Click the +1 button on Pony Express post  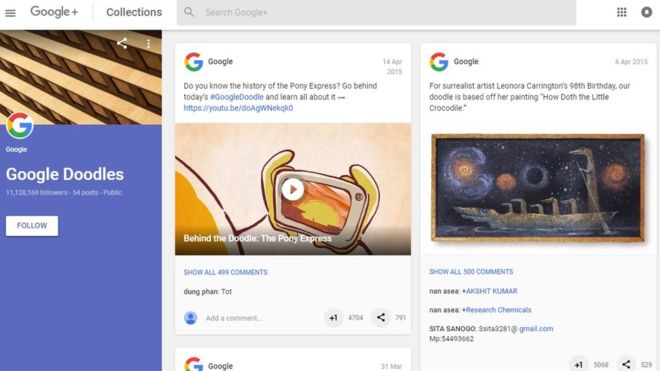pyautogui.click(x=333, y=318)
